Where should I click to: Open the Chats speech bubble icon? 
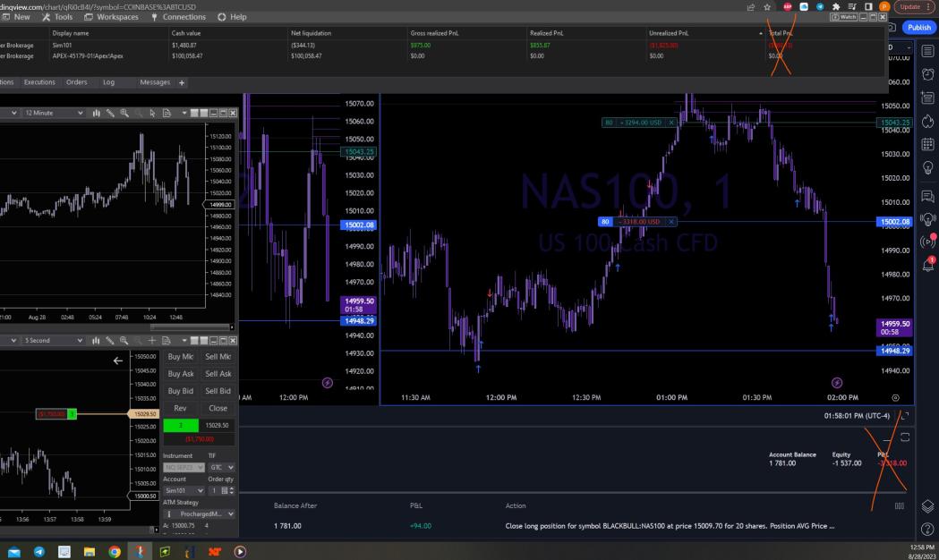tap(926, 194)
